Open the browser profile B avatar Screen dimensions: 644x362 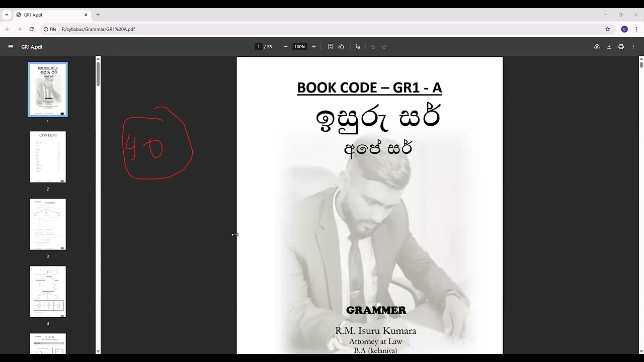(624, 29)
